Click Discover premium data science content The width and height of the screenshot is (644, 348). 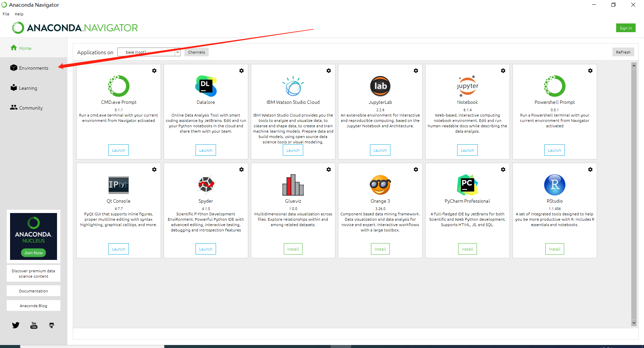tap(34, 274)
